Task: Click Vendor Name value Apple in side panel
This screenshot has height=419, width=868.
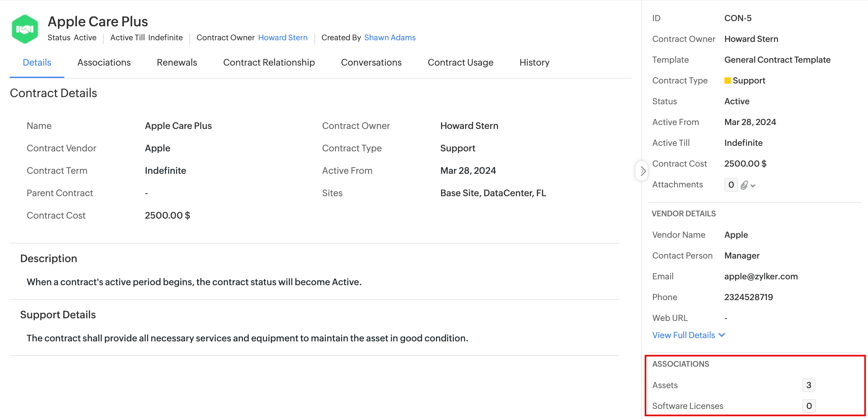Action: click(x=736, y=235)
